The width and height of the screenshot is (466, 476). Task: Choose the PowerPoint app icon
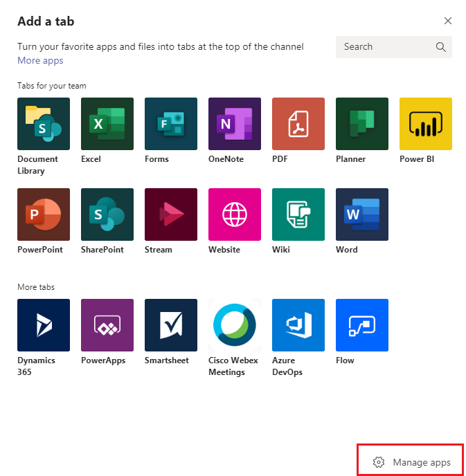44,214
